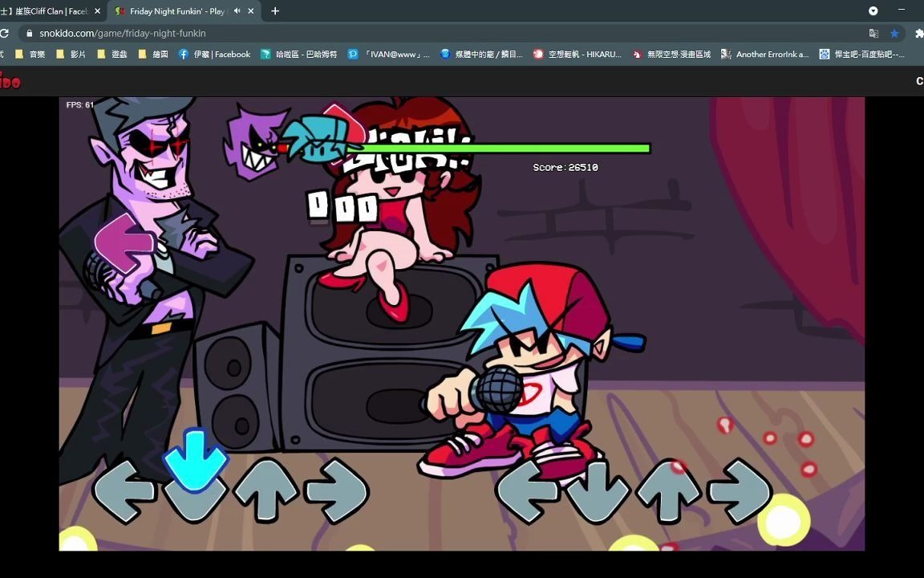The width and height of the screenshot is (924, 578).
Task: Click the "Sick!!" rating popup
Action: 407,150
